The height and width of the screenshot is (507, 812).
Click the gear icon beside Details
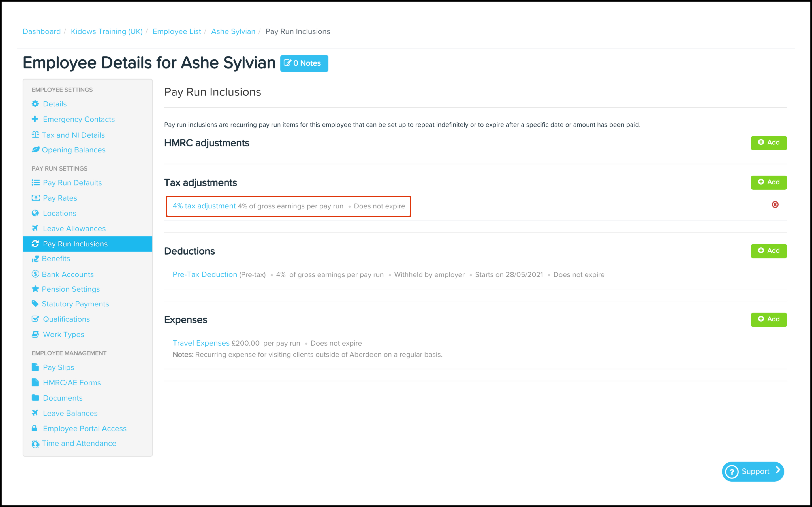[x=35, y=104]
